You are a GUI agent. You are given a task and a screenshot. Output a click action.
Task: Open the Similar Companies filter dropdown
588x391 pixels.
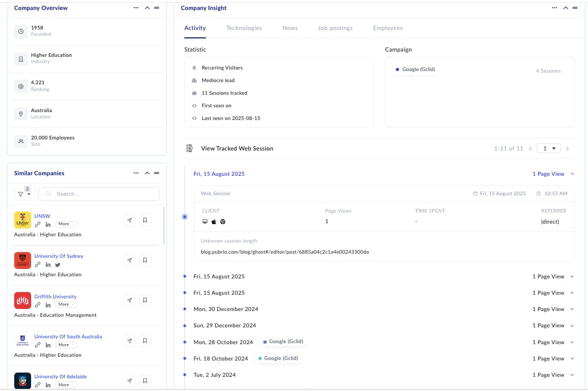(23, 194)
